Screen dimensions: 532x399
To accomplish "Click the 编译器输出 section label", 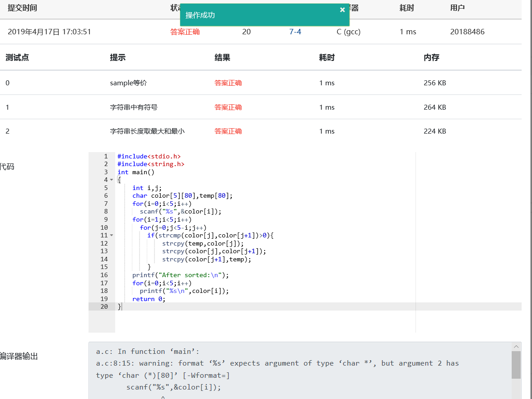I will [x=19, y=356].
